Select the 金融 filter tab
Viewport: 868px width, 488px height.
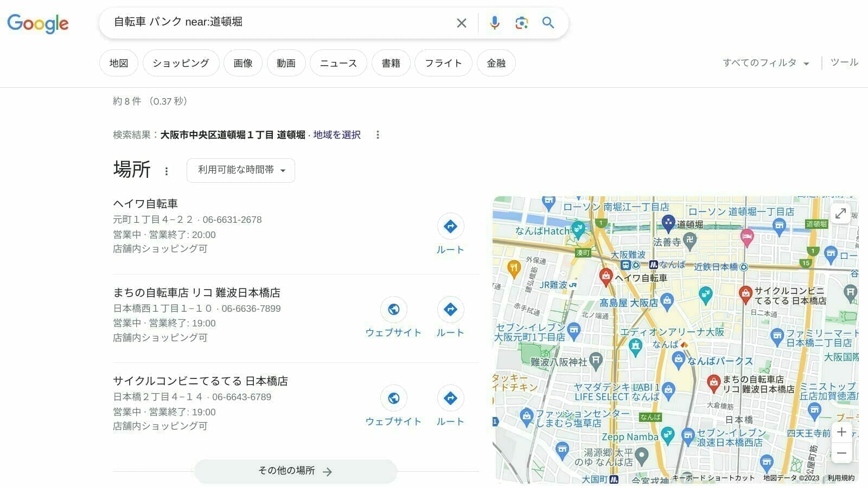[x=496, y=63]
